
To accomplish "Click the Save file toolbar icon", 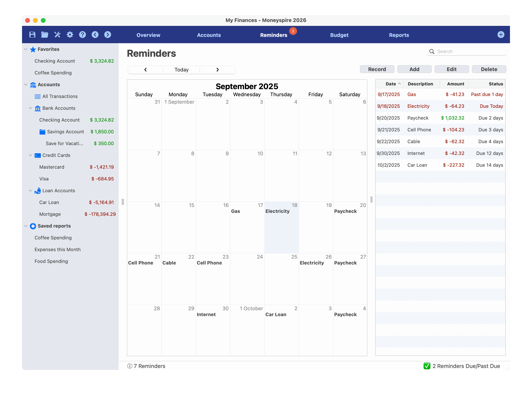I will [32, 35].
